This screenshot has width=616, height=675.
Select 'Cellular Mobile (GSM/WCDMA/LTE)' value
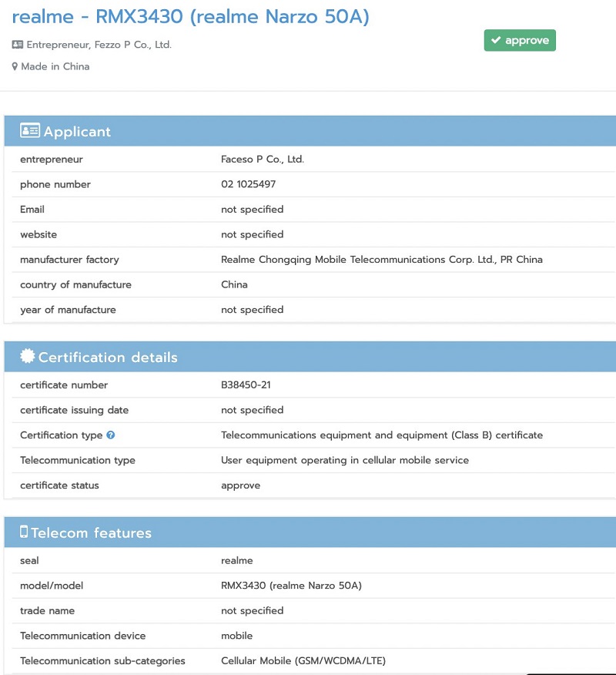303,661
